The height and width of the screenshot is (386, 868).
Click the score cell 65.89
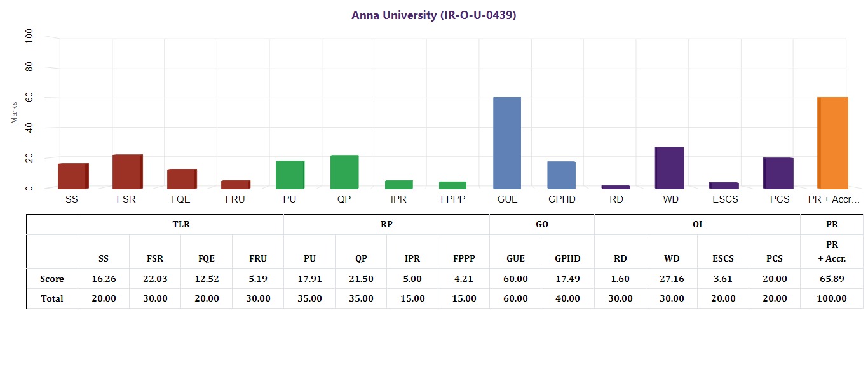tap(832, 279)
